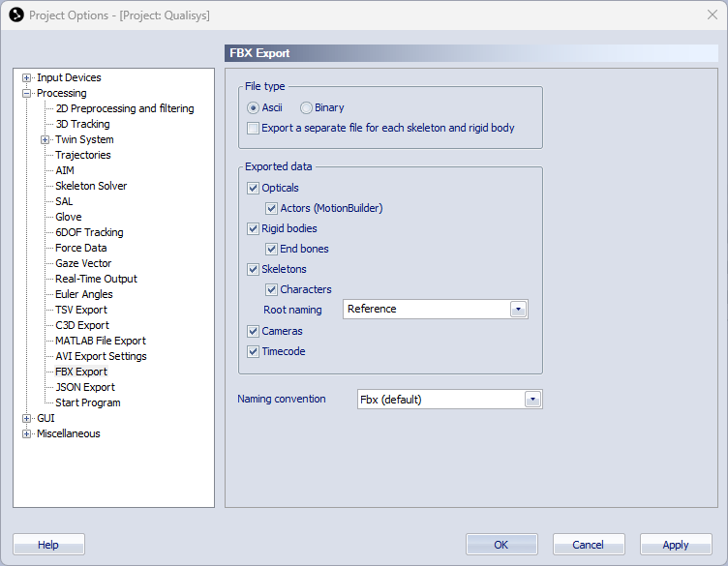Collapse the Processing tree node
Image resolution: width=728 pixels, height=566 pixels.
coord(26,93)
